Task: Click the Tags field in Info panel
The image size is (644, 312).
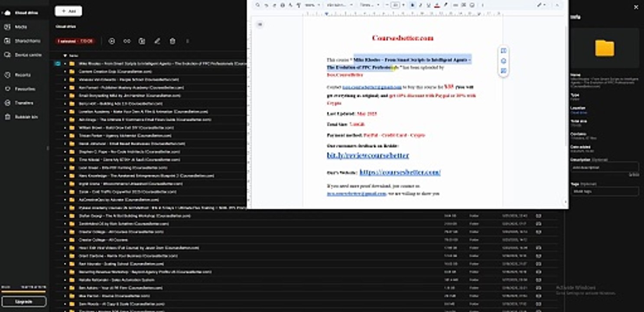Action: (604, 191)
